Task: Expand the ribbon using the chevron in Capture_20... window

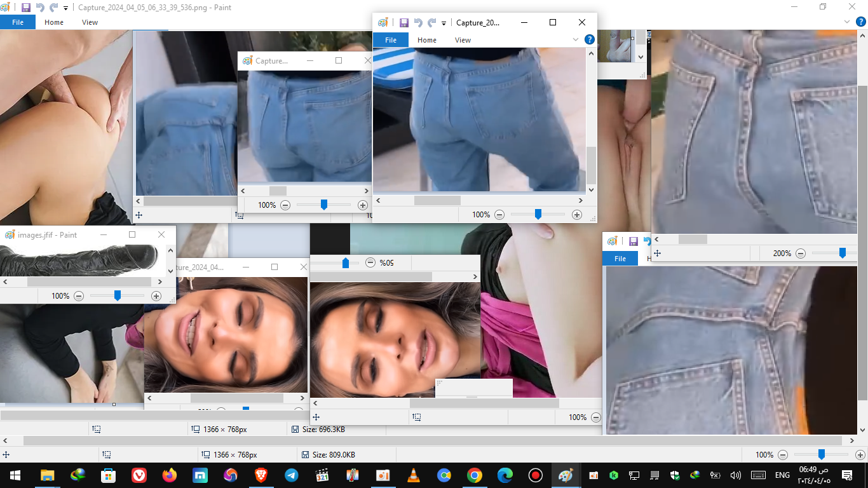Action: click(576, 39)
